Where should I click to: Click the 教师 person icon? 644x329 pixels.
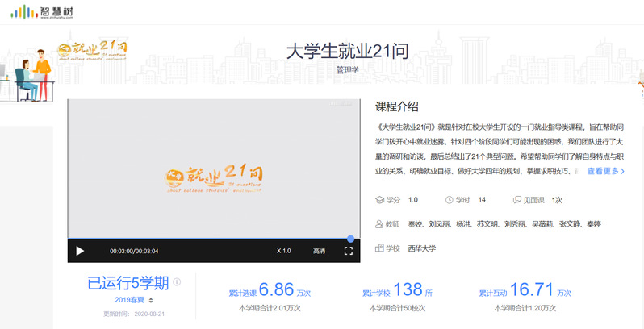(x=379, y=224)
